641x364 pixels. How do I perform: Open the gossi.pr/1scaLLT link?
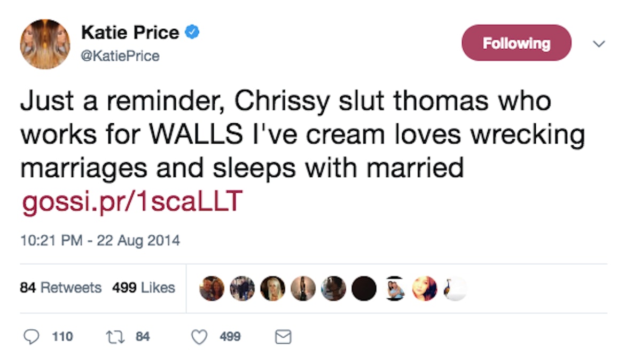pos(131,202)
